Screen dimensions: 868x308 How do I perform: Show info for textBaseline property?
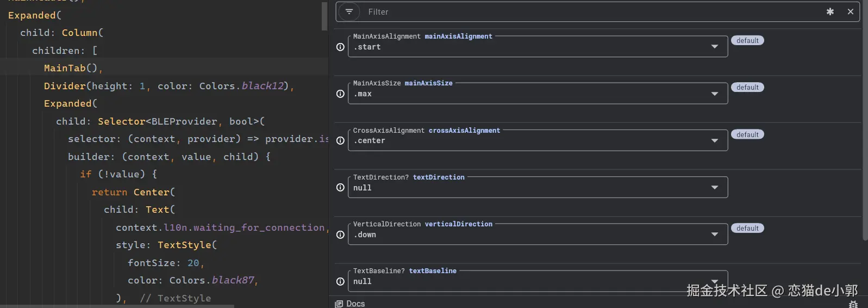340,281
